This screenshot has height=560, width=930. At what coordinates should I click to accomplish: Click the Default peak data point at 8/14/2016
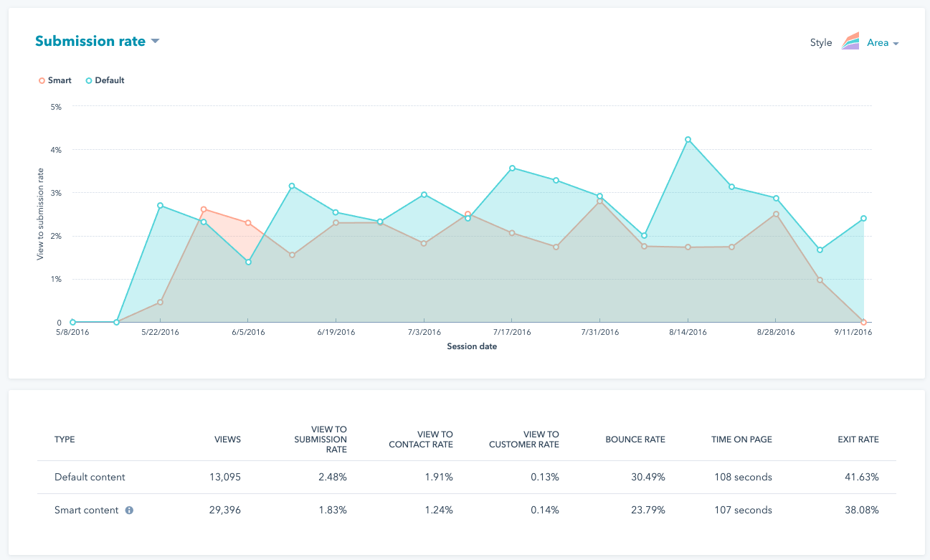point(688,140)
